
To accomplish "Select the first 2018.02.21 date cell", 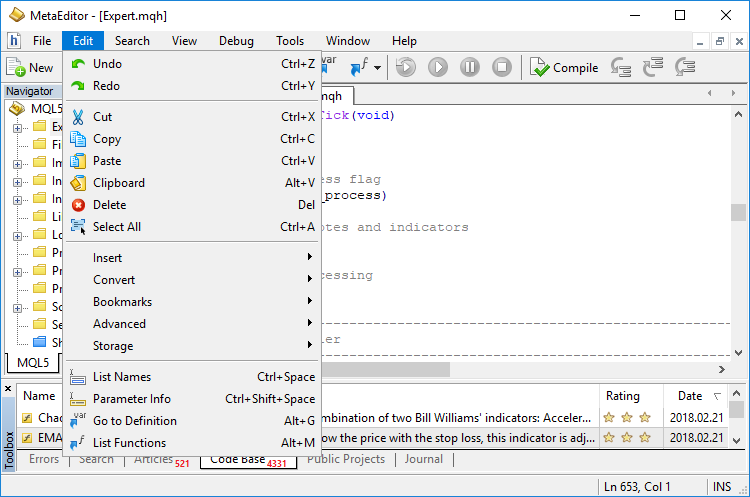I will click(x=696, y=418).
